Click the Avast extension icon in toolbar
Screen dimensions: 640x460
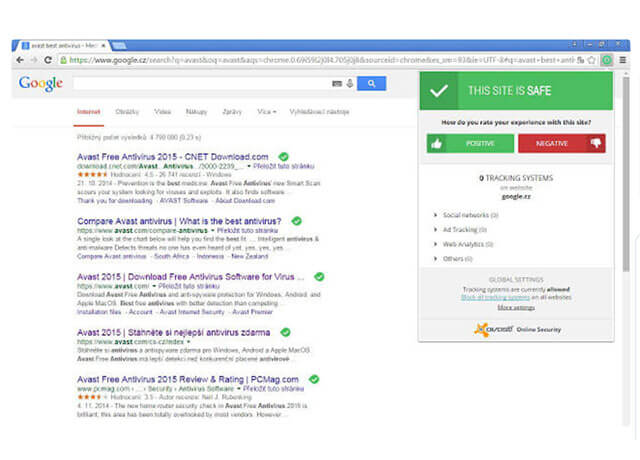[x=606, y=60]
